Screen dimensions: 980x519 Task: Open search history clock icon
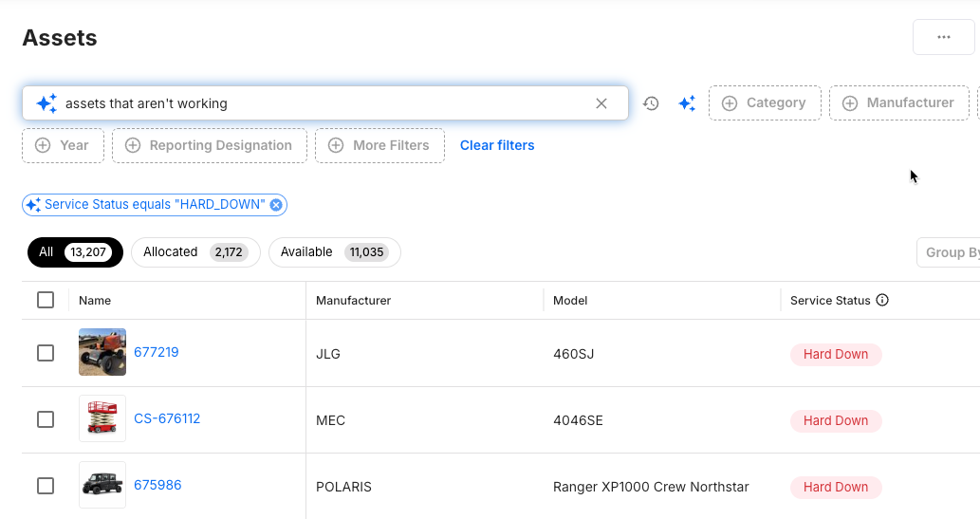point(651,103)
